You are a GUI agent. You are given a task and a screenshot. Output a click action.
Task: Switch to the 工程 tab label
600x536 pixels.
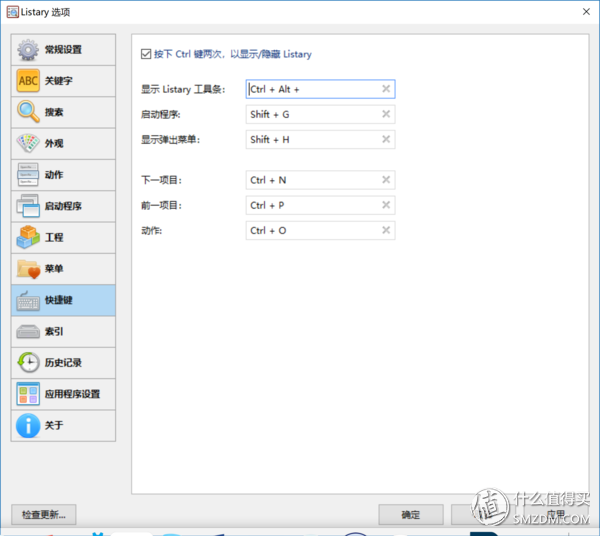[x=54, y=237]
